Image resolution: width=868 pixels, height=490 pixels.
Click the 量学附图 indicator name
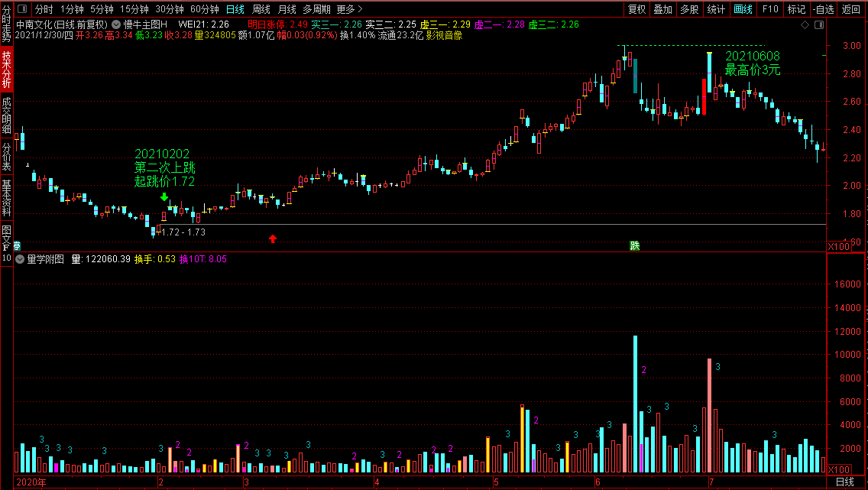coord(45,259)
